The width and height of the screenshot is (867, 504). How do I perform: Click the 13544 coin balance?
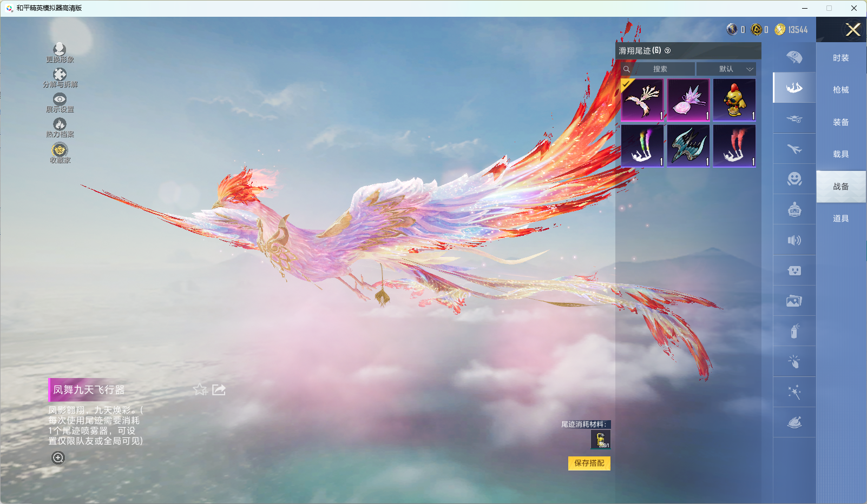click(x=798, y=30)
